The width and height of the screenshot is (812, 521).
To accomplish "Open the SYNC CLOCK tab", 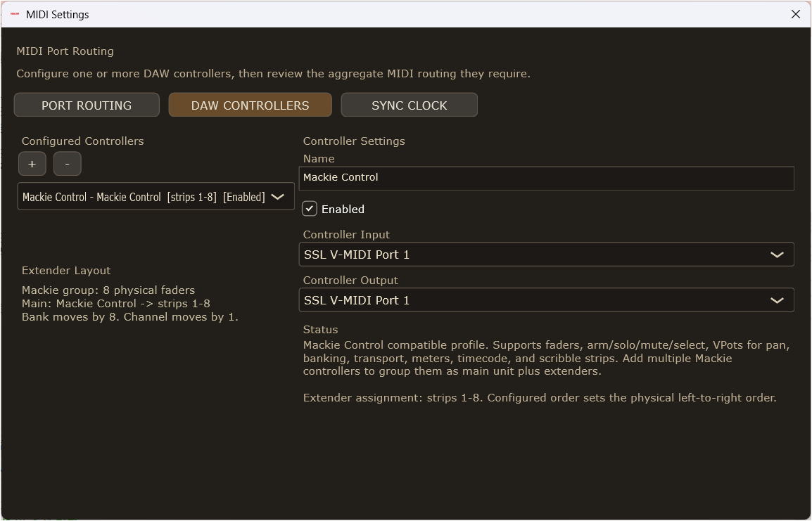I will [409, 105].
